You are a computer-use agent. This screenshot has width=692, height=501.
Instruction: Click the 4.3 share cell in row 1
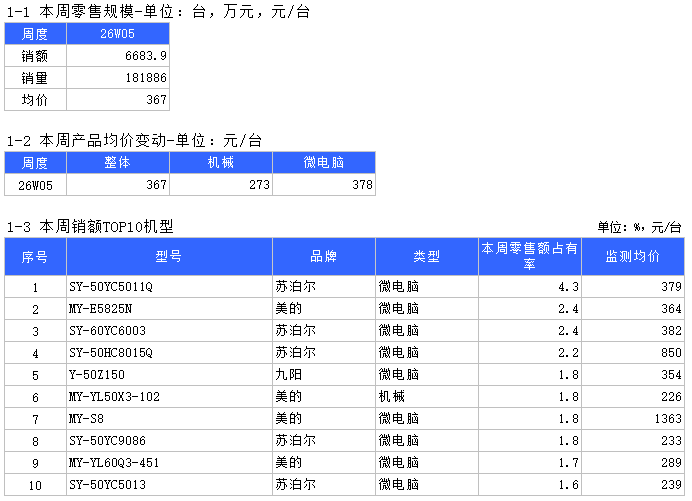click(529, 287)
